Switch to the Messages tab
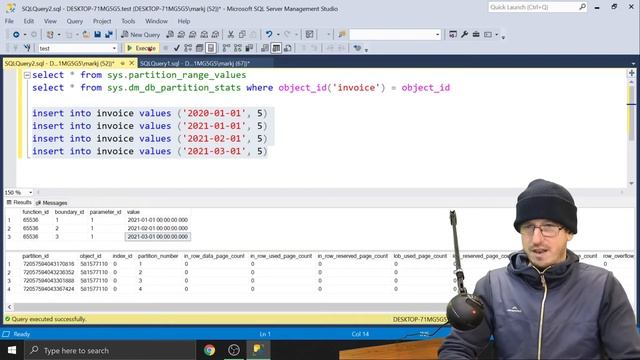This screenshot has height=360, width=640. tap(51, 203)
